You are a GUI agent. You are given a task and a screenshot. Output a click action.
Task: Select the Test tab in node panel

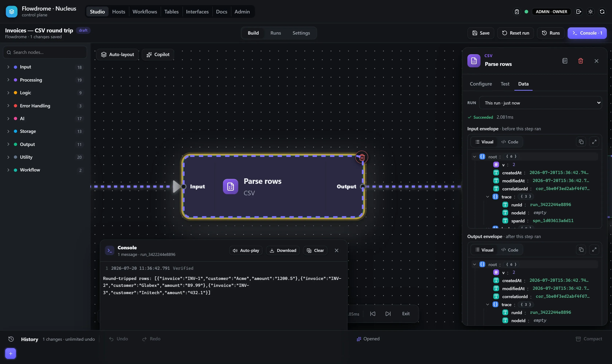coord(505,84)
